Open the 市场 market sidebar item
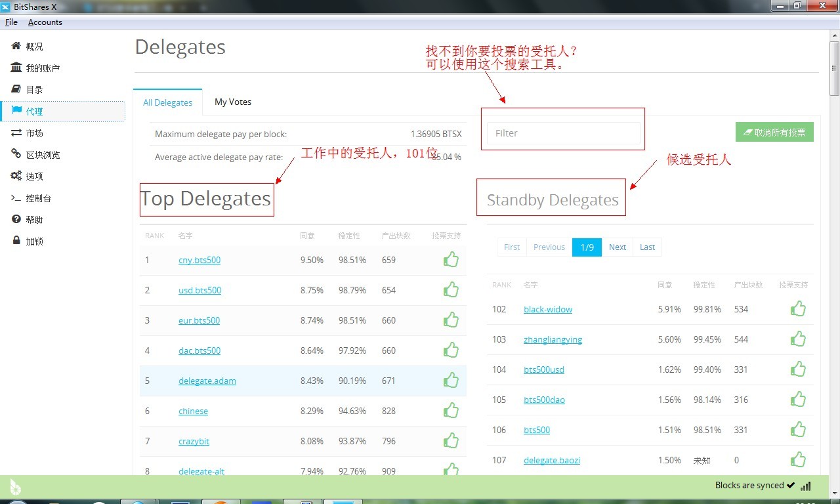This screenshot has height=504, width=840. pos(62,133)
